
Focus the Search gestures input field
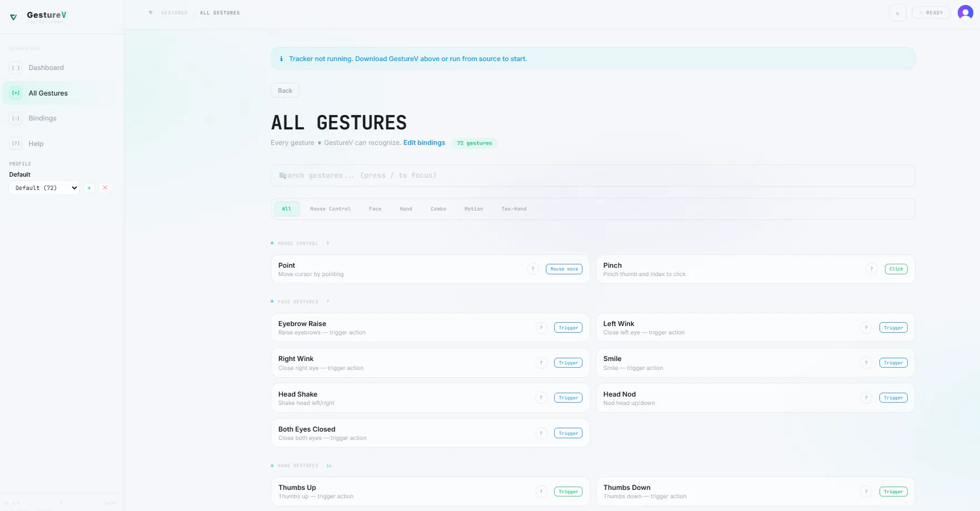point(593,176)
